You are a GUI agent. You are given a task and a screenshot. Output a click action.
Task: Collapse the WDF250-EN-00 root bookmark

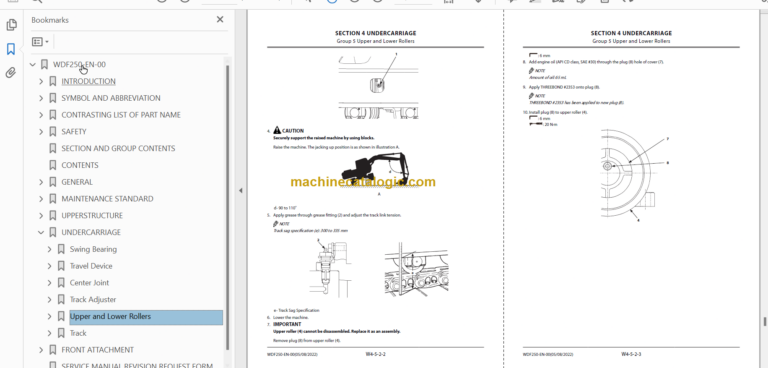coord(33,64)
